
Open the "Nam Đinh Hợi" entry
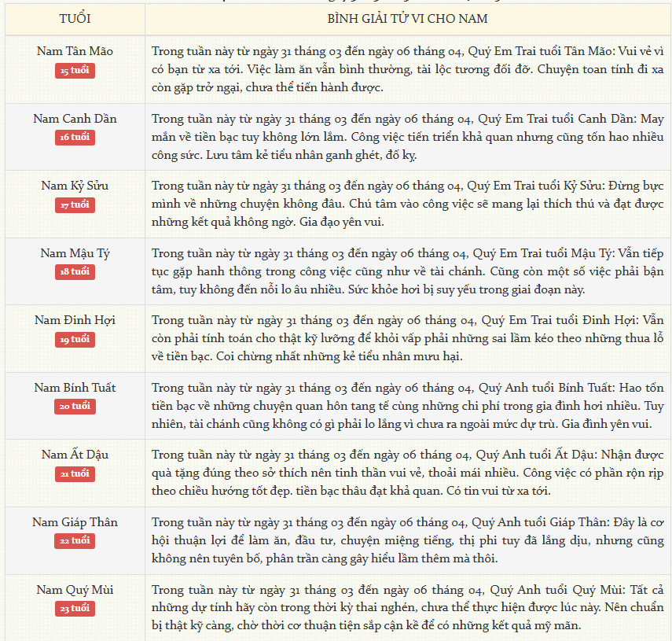pyautogui.click(x=75, y=320)
